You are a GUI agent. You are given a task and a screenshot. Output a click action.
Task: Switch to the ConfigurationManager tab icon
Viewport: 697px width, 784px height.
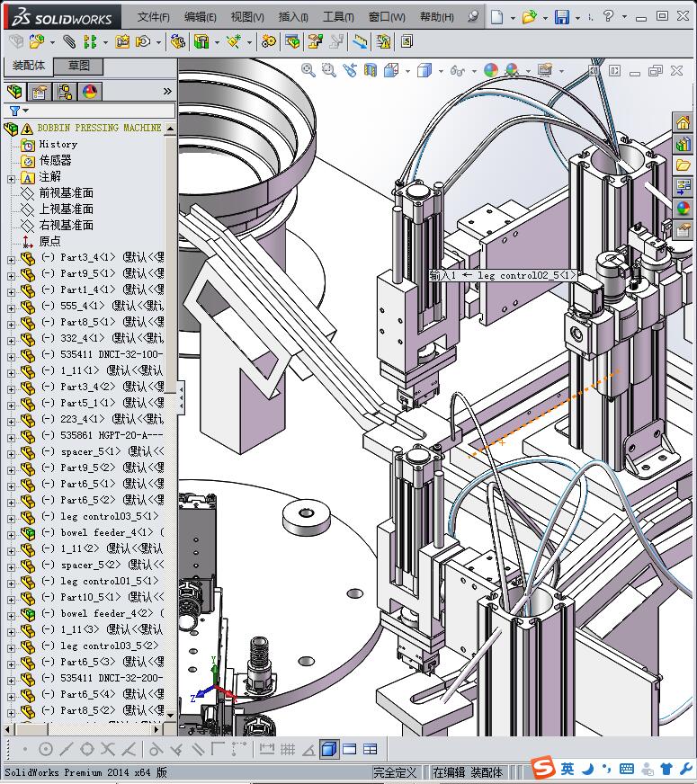64,91
